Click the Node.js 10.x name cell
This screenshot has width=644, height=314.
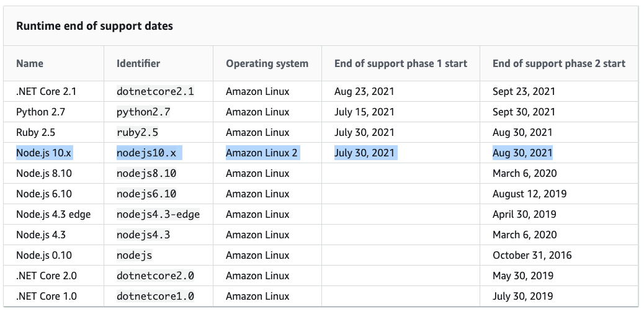tap(44, 153)
